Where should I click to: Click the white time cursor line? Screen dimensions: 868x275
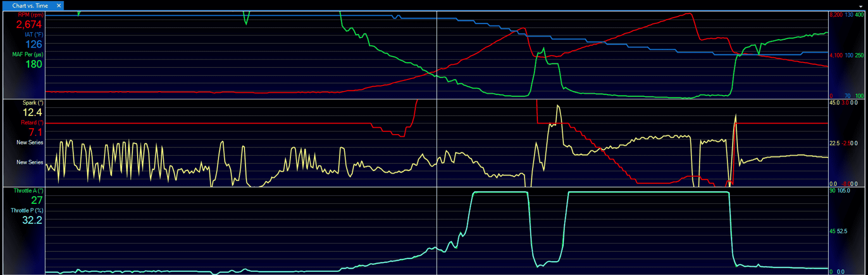click(x=437, y=143)
